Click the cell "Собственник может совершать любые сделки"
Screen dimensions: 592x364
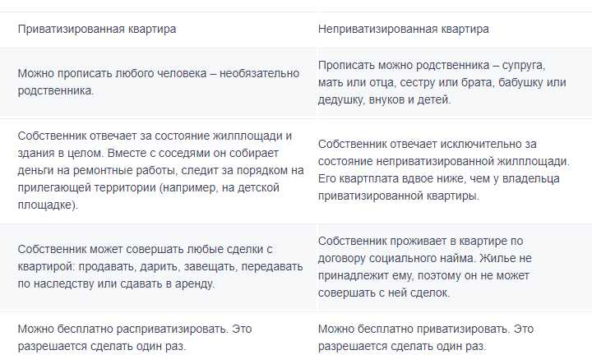coord(143,249)
